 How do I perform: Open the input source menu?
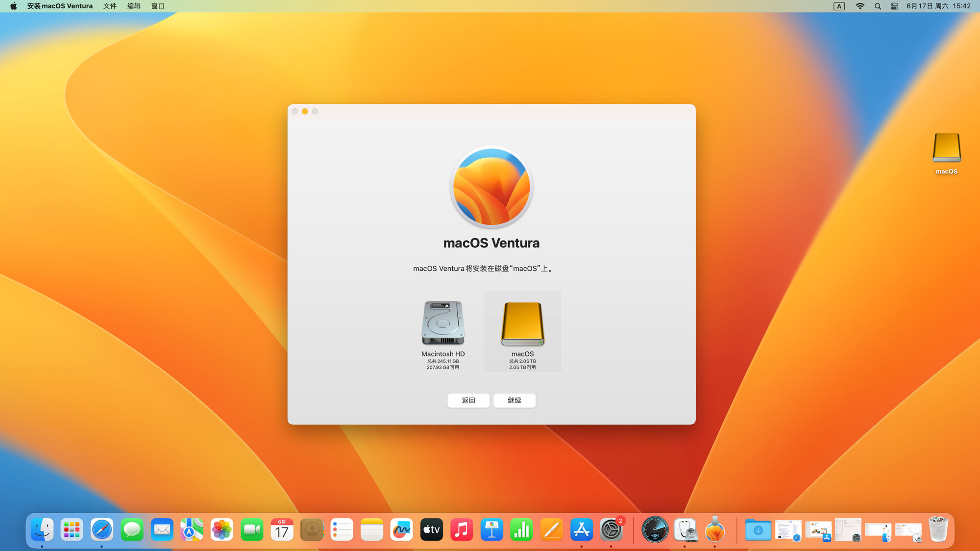pyautogui.click(x=839, y=6)
